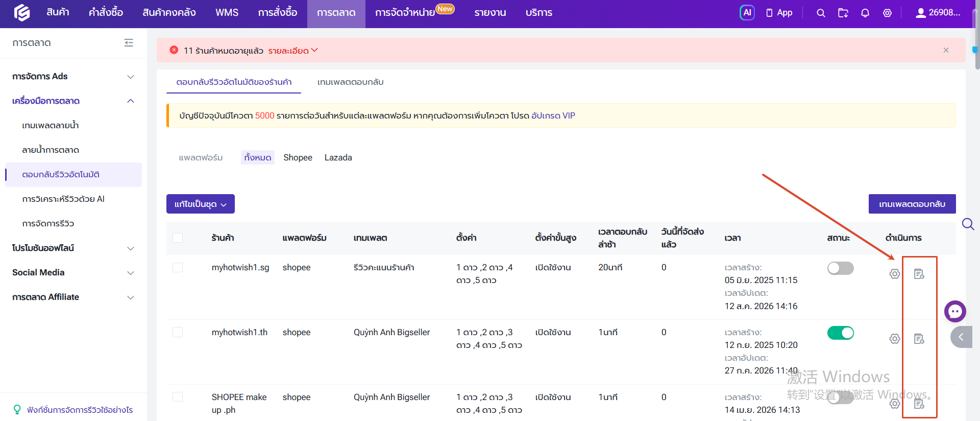Open the แก้ไขเป็นชุด bulk edit dropdown
Viewport: 980px width, 421px height.
[x=201, y=204]
